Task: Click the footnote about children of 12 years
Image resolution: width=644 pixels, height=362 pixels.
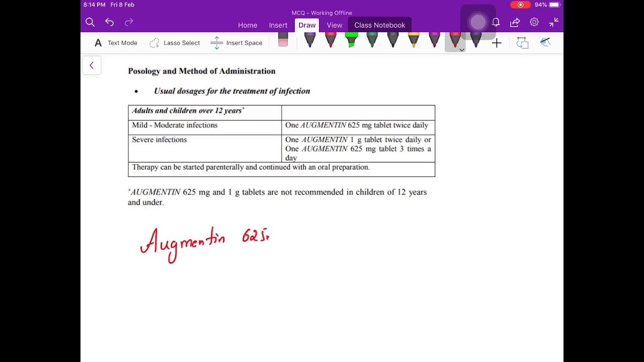Action: 277,197
